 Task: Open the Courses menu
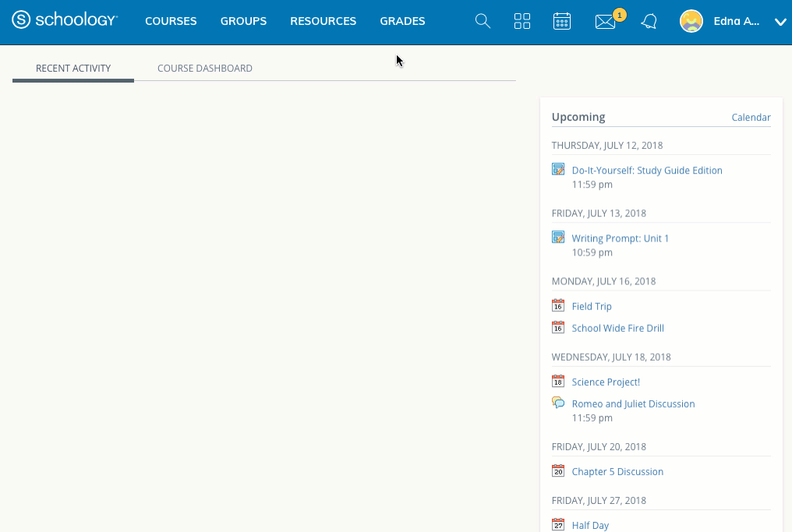pos(171,22)
